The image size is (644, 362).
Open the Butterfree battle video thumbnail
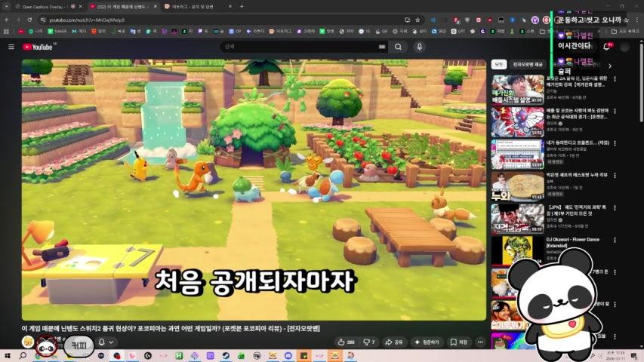tap(517, 122)
